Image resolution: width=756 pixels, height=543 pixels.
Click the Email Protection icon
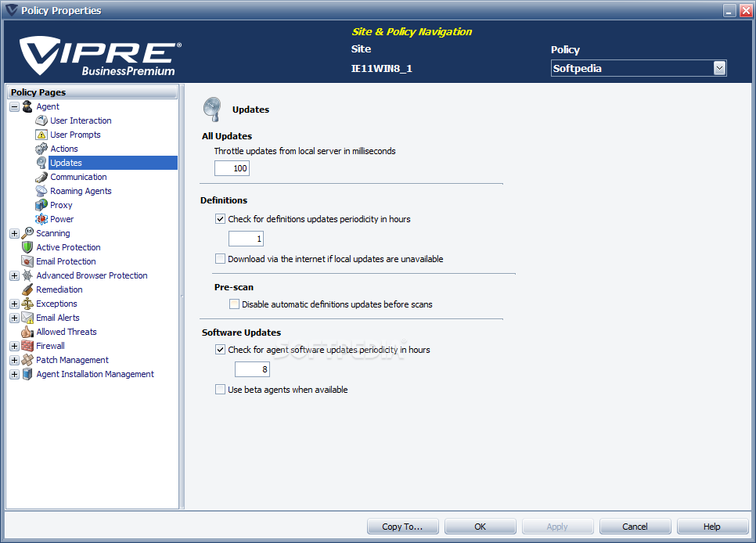27,261
